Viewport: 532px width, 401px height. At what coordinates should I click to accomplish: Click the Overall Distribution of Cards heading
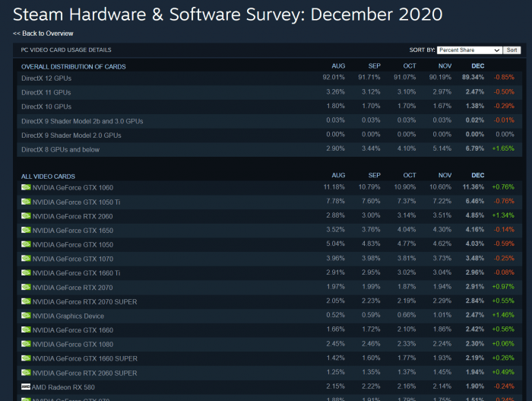pos(73,67)
